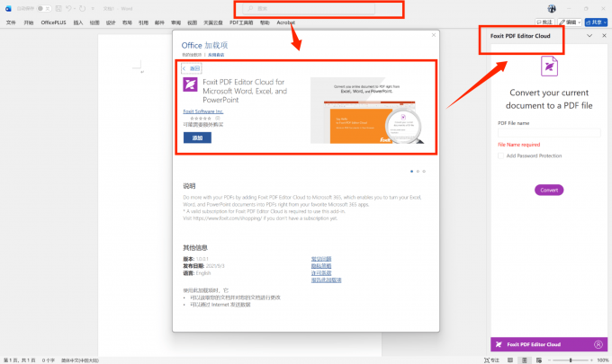
Task: Open the third link under 其他信息
Action: coord(321,273)
